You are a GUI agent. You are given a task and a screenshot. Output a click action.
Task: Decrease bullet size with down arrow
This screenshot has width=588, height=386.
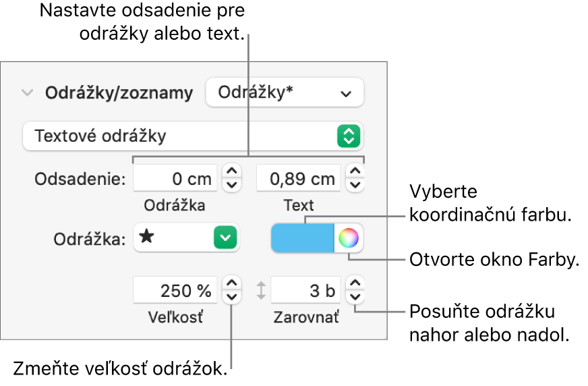(231, 296)
